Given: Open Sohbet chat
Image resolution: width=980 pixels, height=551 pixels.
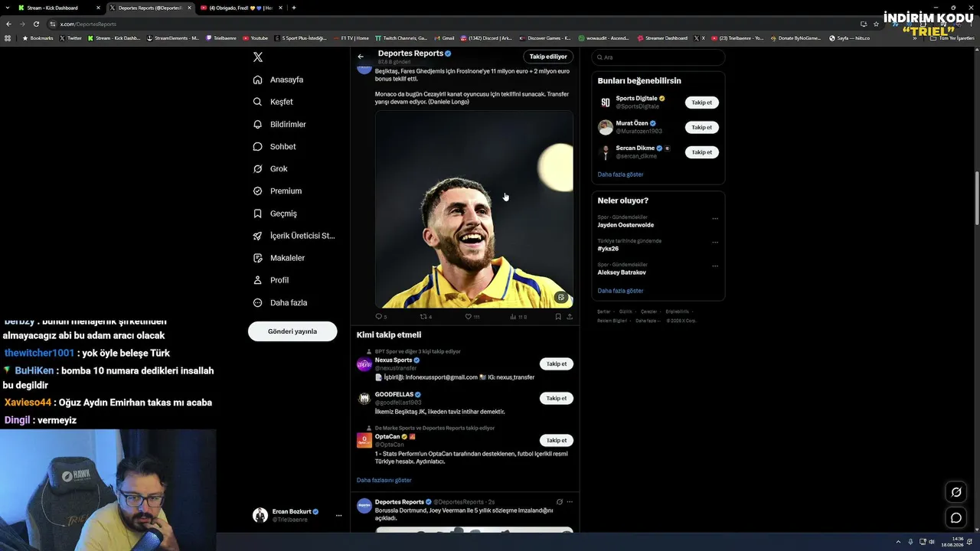Looking at the screenshot, I should pyautogui.click(x=274, y=146).
